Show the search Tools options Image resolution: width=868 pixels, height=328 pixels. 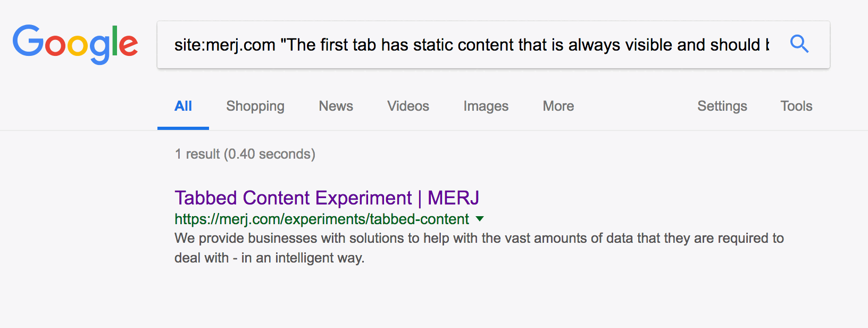[796, 106]
